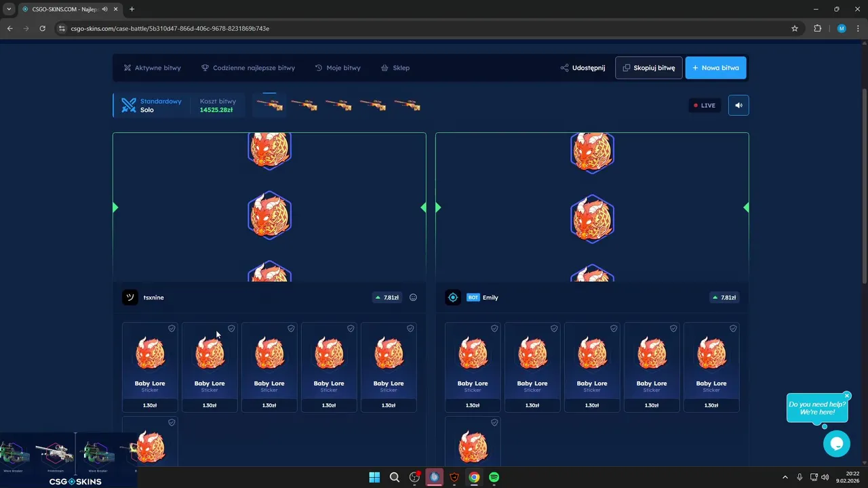Click the spinning center sticker in Emily's reel
This screenshot has width=868, height=488.
[592, 218]
